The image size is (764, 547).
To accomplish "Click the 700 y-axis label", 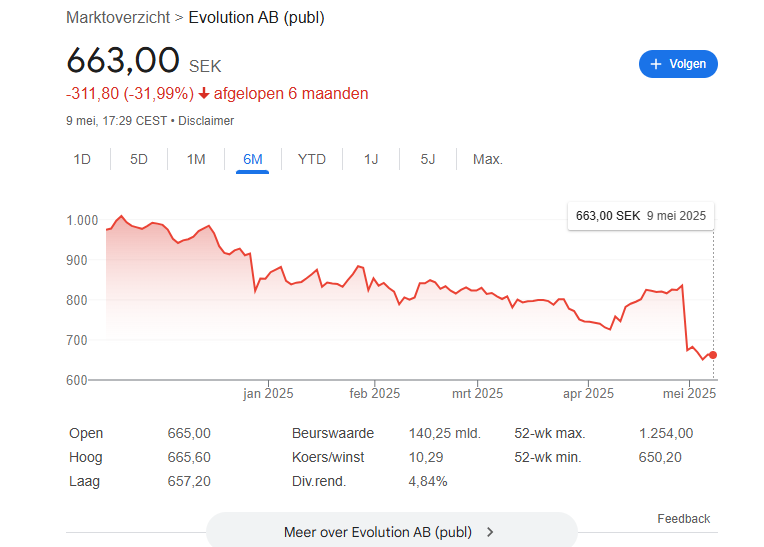I will click(77, 340).
